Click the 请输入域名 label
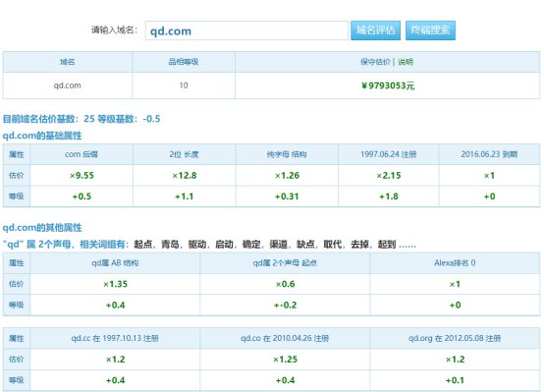 point(114,29)
